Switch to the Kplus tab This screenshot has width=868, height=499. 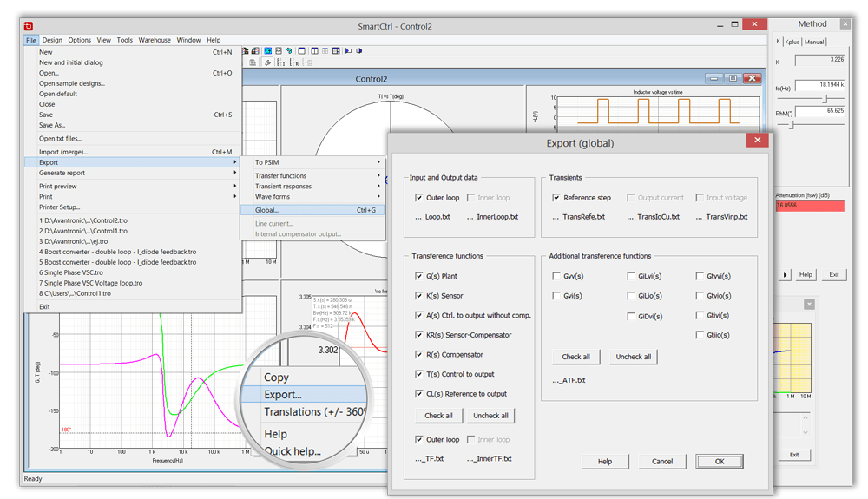point(792,42)
